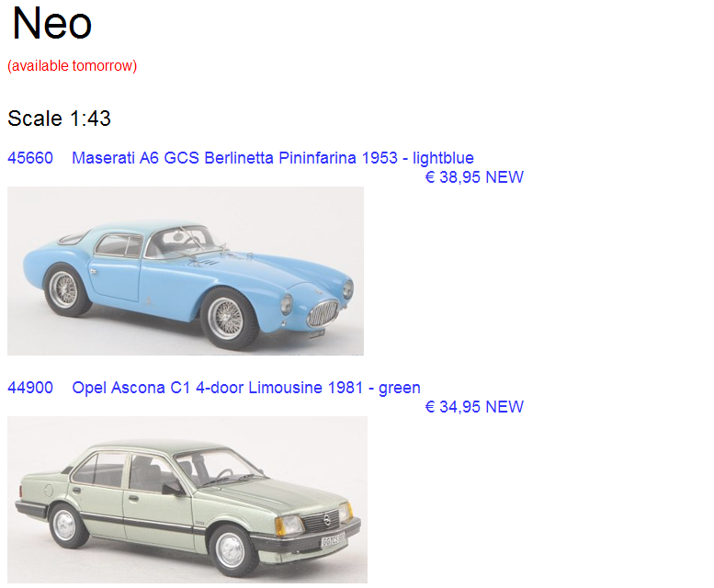
Task: Open item number 44900 link
Action: (x=30, y=388)
